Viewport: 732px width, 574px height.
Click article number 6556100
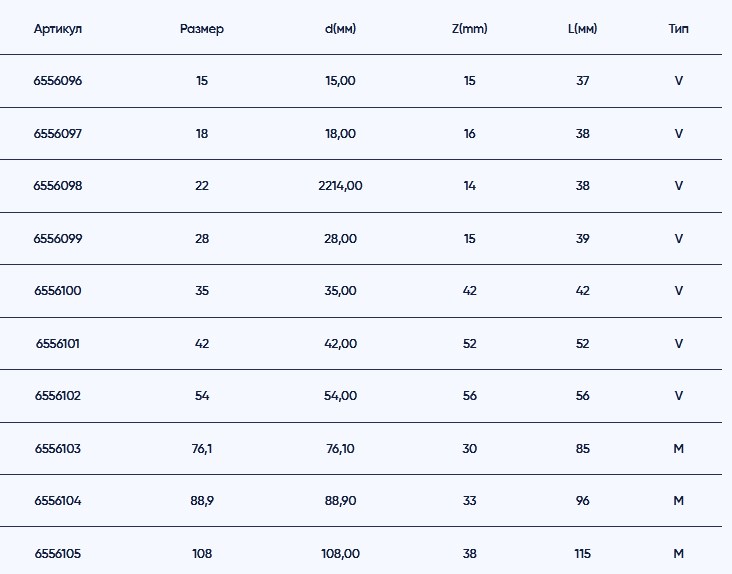[58, 291]
